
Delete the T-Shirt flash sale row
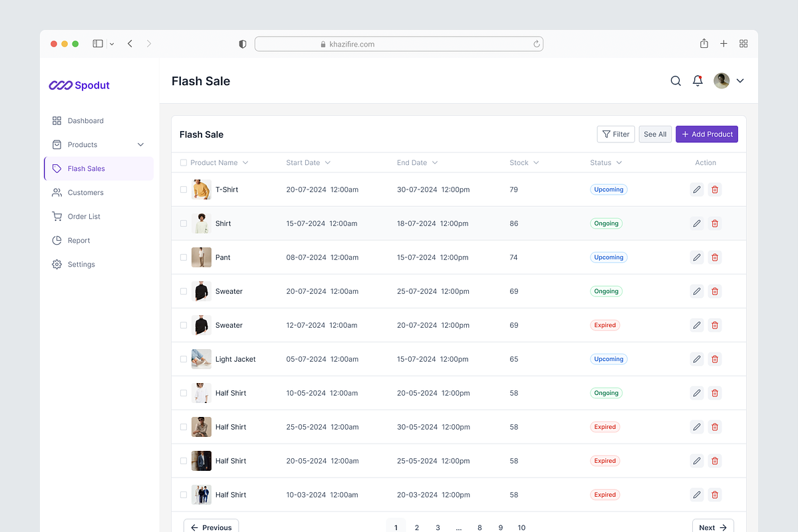coord(715,190)
